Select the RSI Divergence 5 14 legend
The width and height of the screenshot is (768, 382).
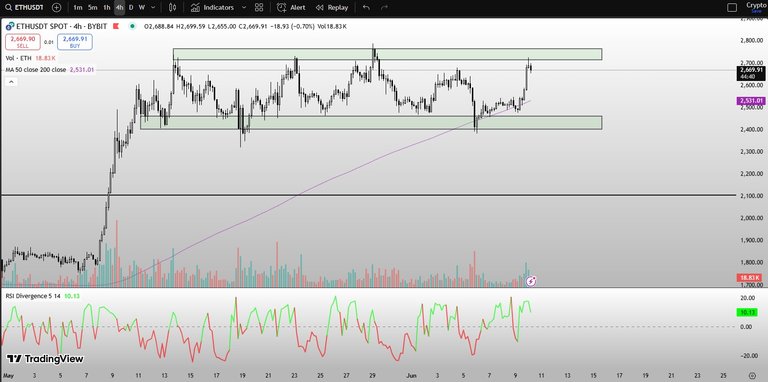[33, 296]
